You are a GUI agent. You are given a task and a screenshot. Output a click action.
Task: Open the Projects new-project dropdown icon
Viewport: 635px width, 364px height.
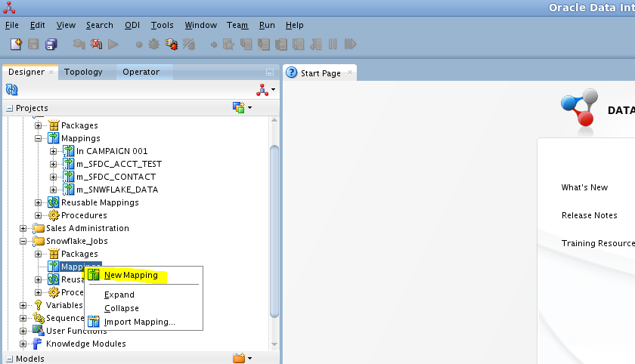tap(242, 107)
